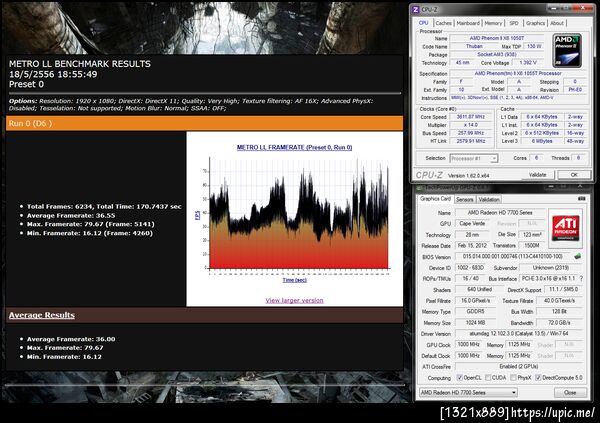Click the Device ID value 1002 - 683D
This screenshot has width=600, height=423.
(x=471, y=268)
